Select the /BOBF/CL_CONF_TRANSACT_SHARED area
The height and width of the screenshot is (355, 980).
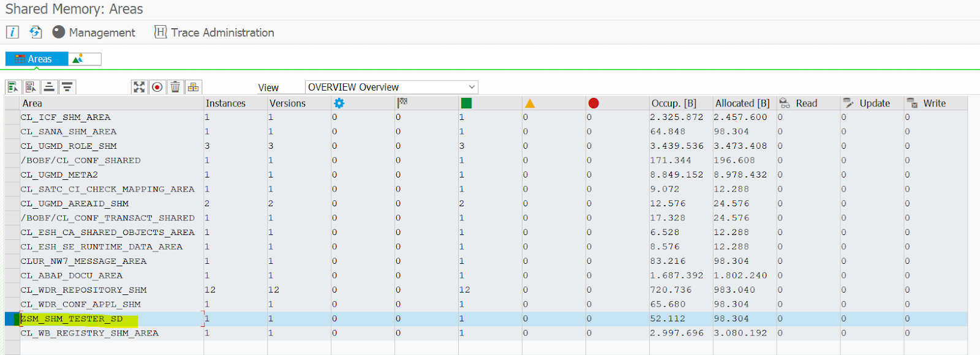[x=108, y=218]
